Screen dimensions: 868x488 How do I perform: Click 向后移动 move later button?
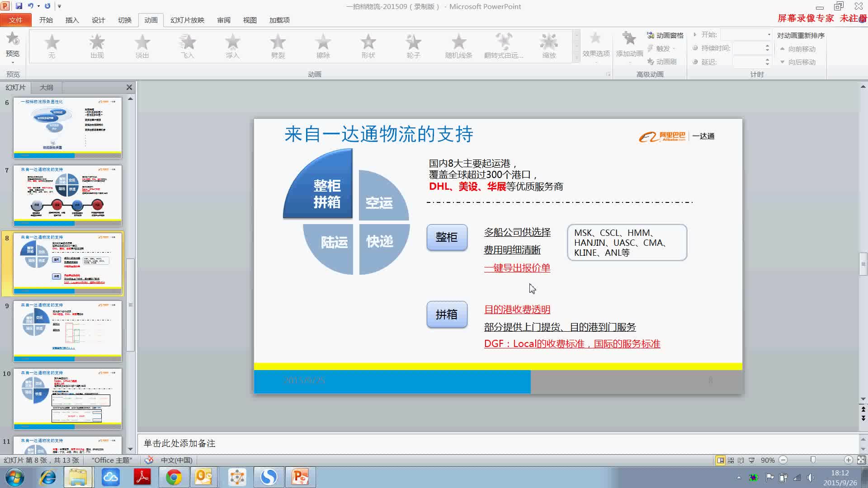coord(797,62)
